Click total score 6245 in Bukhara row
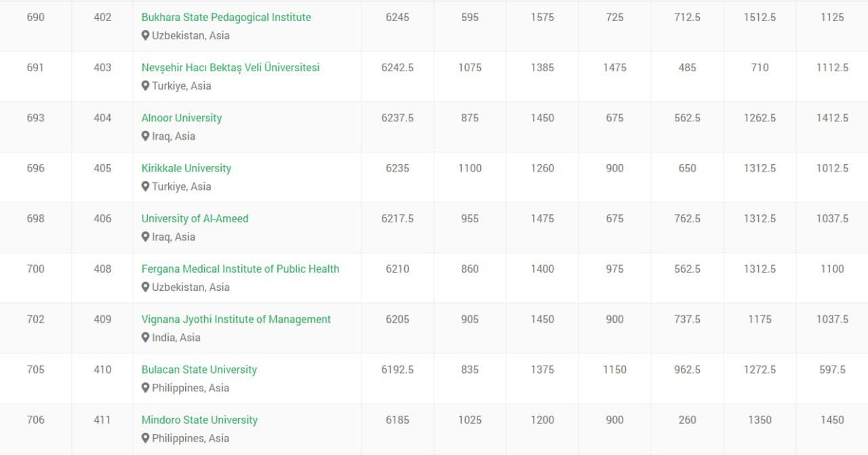The width and height of the screenshot is (868, 455). [x=397, y=17]
